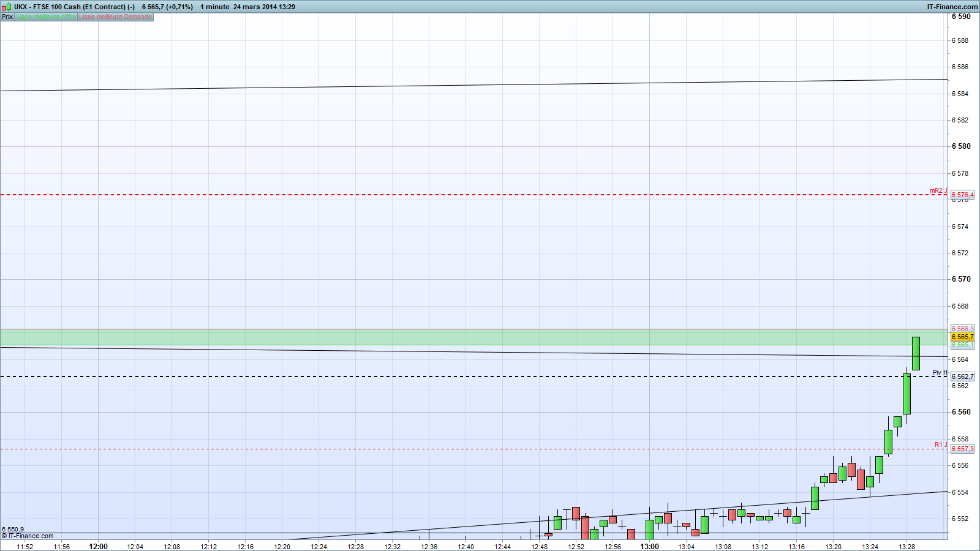
Task: Click the '24 mars 2014 13:29' date text
Action: click(264, 7)
